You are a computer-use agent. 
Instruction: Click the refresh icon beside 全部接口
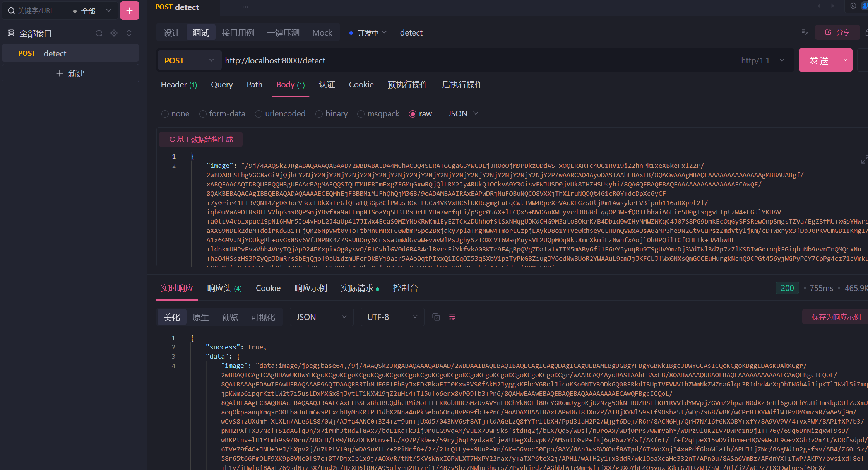pos(99,33)
